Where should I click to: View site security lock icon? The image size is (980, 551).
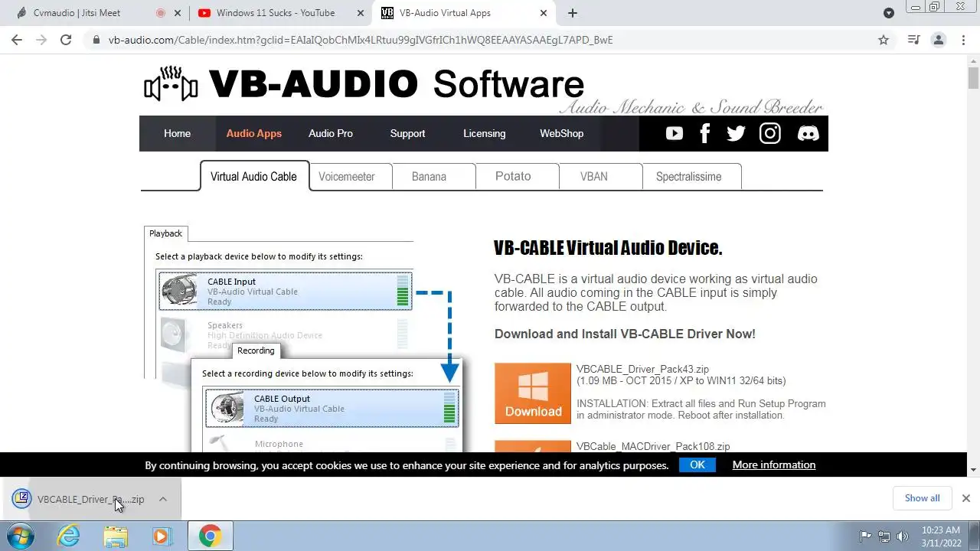coord(96,40)
